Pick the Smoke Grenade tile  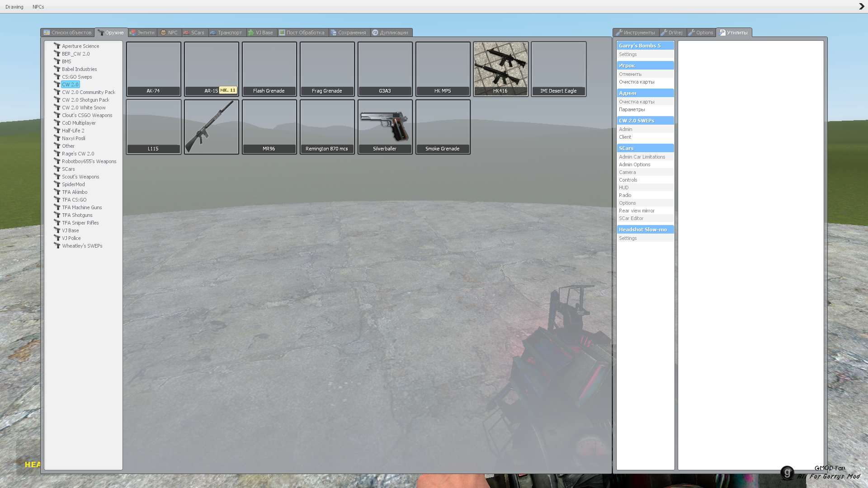443,127
